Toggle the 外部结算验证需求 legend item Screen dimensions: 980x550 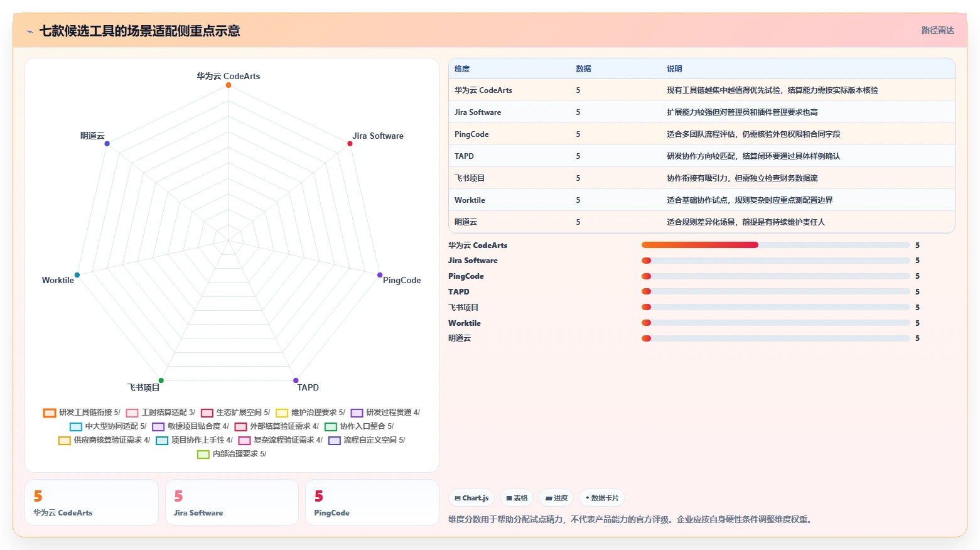tap(277, 426)
